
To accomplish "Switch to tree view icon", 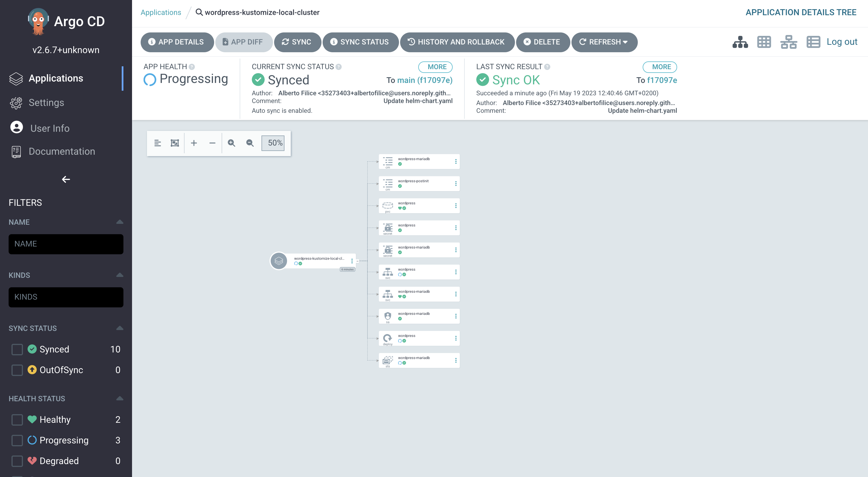I will click(740, 42).
